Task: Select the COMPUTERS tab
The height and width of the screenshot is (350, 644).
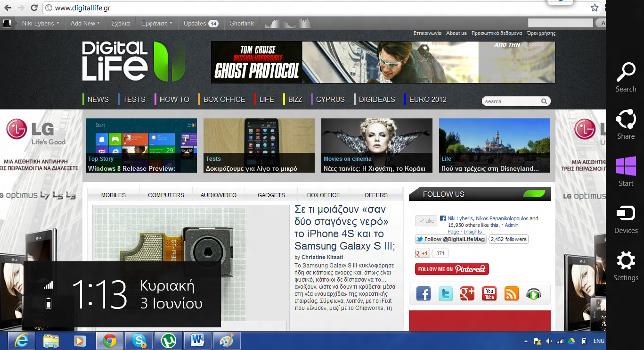Action: point(166,195)
